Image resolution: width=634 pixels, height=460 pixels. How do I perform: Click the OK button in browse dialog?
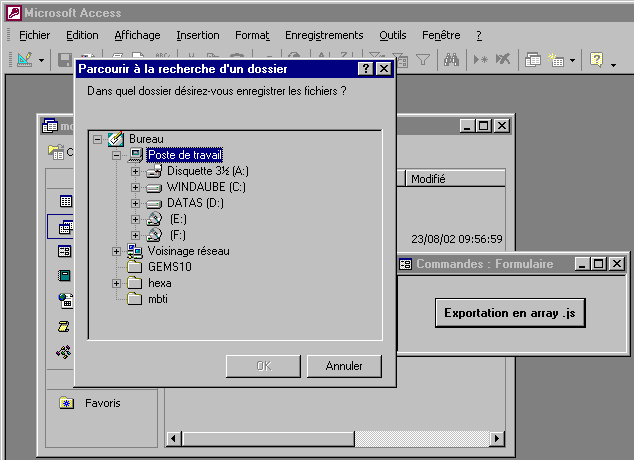tap(263, 366)
